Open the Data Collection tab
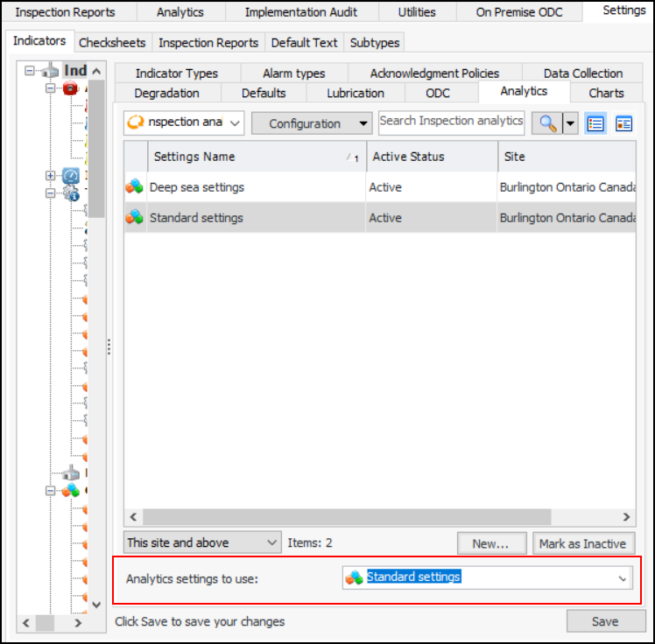Viewport: 655px width, 644px height. [x=583, y=73]
